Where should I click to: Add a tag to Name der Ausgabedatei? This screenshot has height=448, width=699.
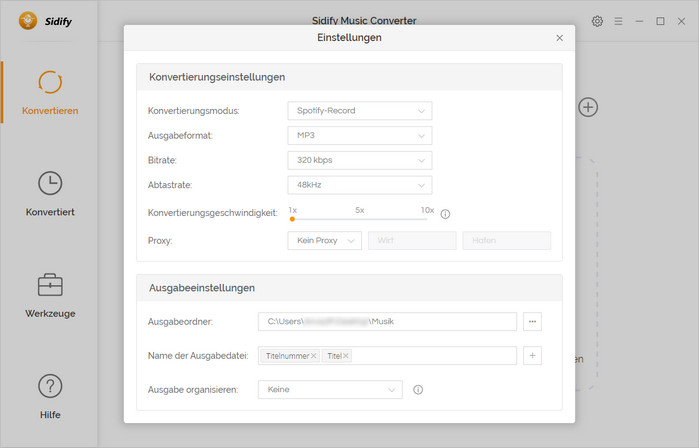pyautogui.click(x=532, y=355)
